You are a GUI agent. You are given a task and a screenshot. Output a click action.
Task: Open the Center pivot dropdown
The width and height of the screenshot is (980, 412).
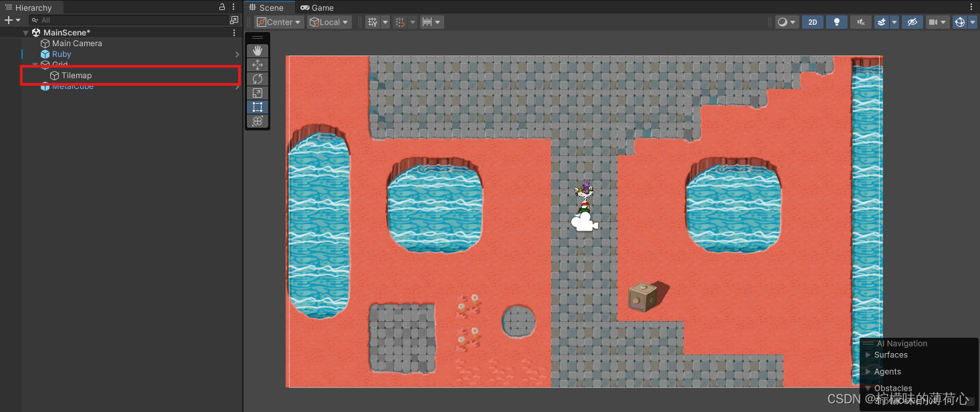point(278,21)
